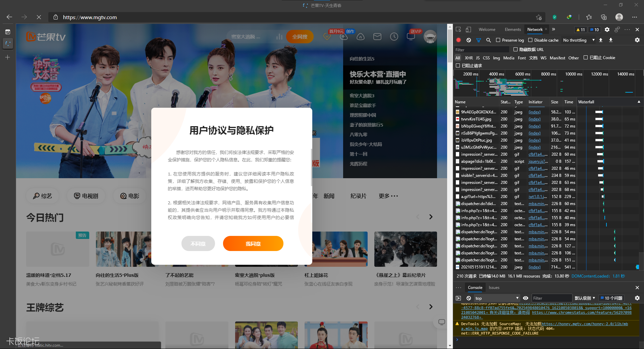Click the Network Filter input field
Viewport: 644px width, 349px height.
[482, 50]
